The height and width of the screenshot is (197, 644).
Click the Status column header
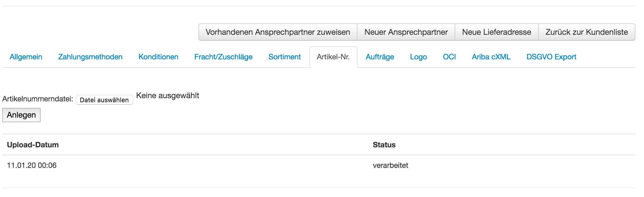[x=384, y=145]
